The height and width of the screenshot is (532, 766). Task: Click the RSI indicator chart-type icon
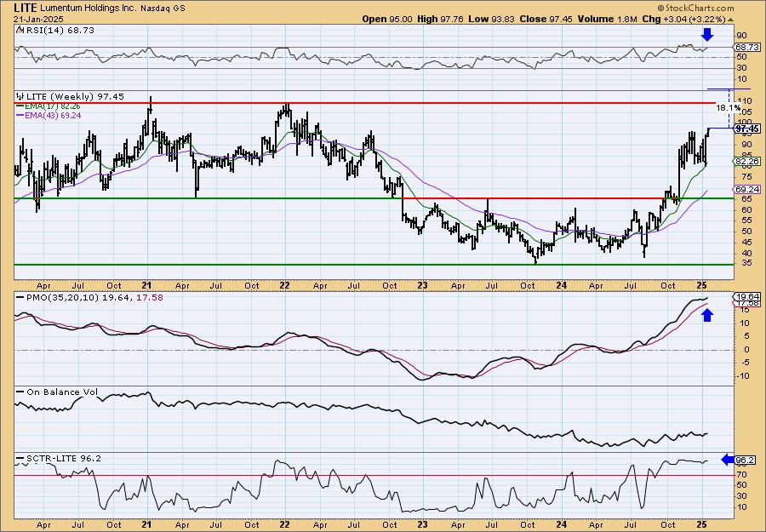point(20,31)
